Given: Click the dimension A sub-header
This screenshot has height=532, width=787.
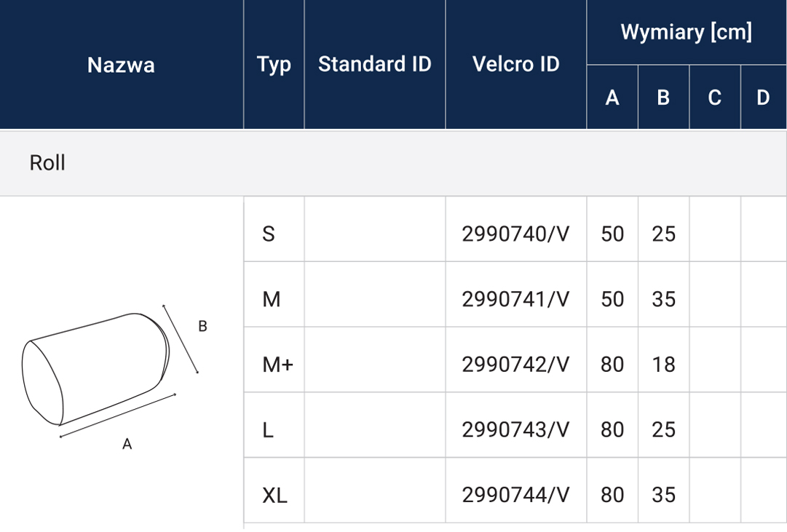Looking at the screenshot, I should point(612,98).
